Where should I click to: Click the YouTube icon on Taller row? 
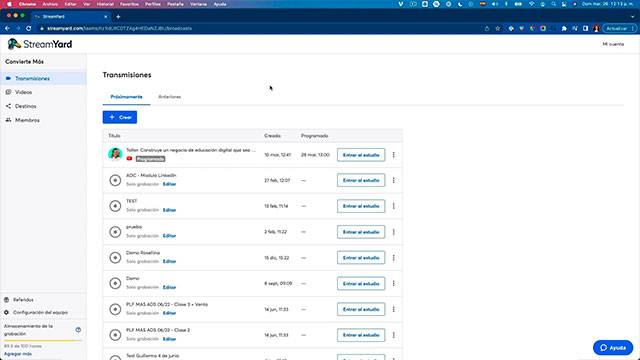click(x=129, y=159)
